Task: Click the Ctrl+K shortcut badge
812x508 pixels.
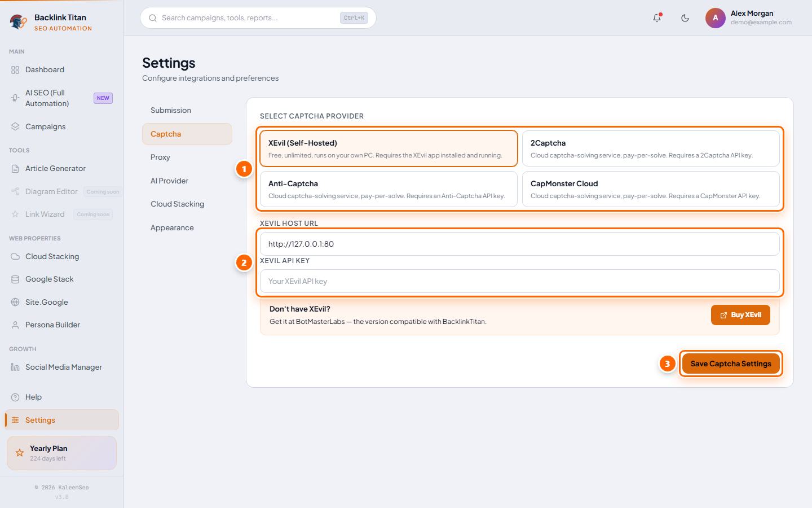Action: (x=354, y=18)
